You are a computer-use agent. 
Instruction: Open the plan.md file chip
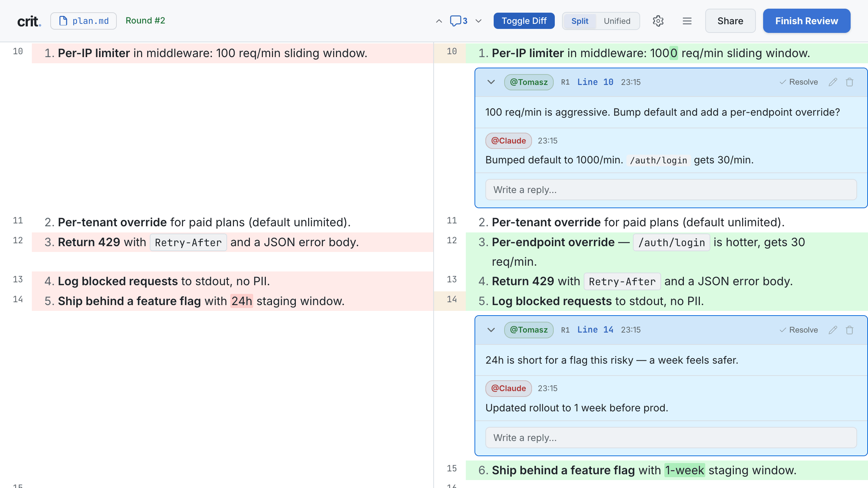click(x=84, y=21)
